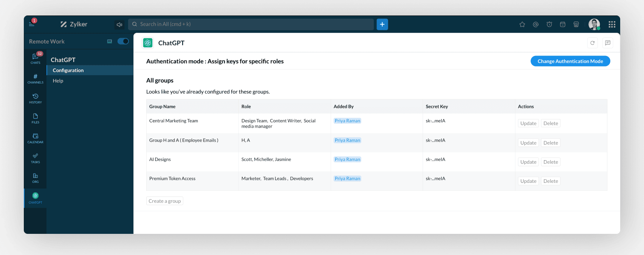Click Change Authentication Mode button
The height and width of the screenshot is (255, 644).
pos(570,61)
